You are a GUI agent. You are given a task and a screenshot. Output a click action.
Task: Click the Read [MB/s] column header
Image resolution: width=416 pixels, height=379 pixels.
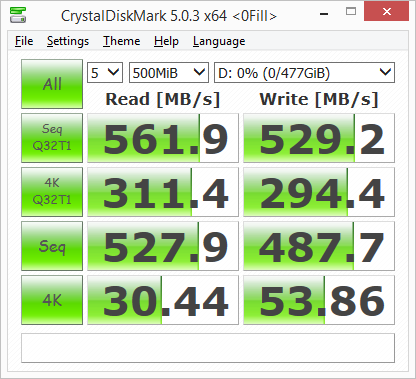[x=163, y=99]
